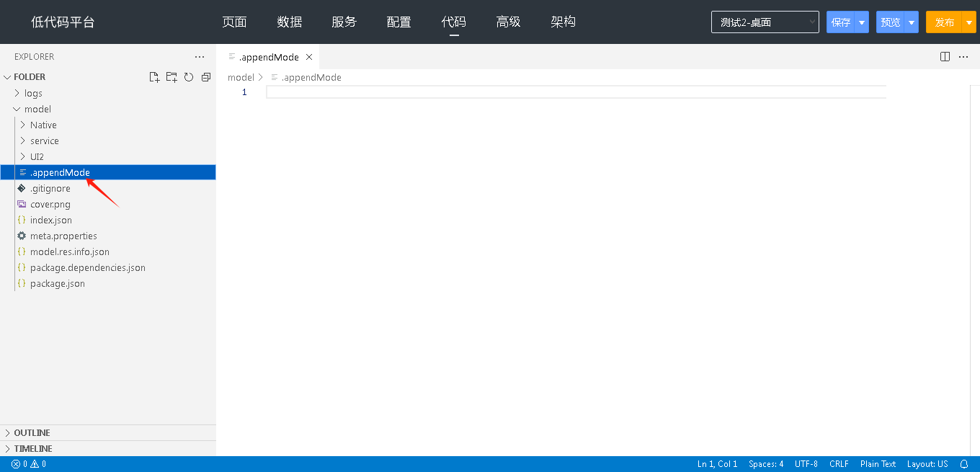Expand the TIMELINE section
Screen dimensions: 980x472
click(33, 449)
